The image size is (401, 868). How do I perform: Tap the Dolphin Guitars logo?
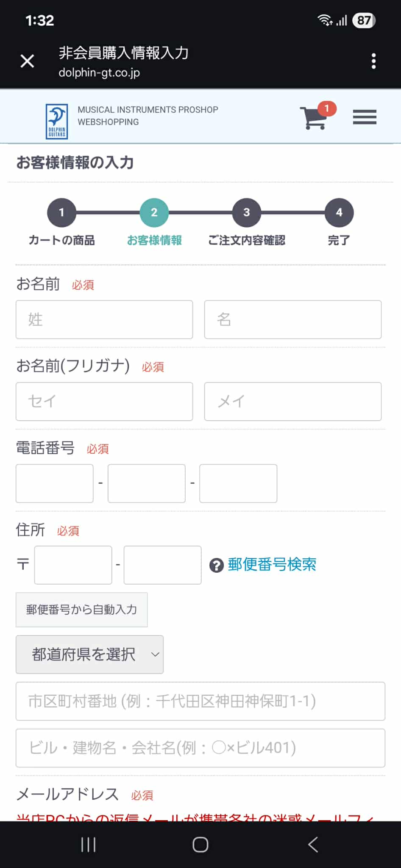point(57,122)
